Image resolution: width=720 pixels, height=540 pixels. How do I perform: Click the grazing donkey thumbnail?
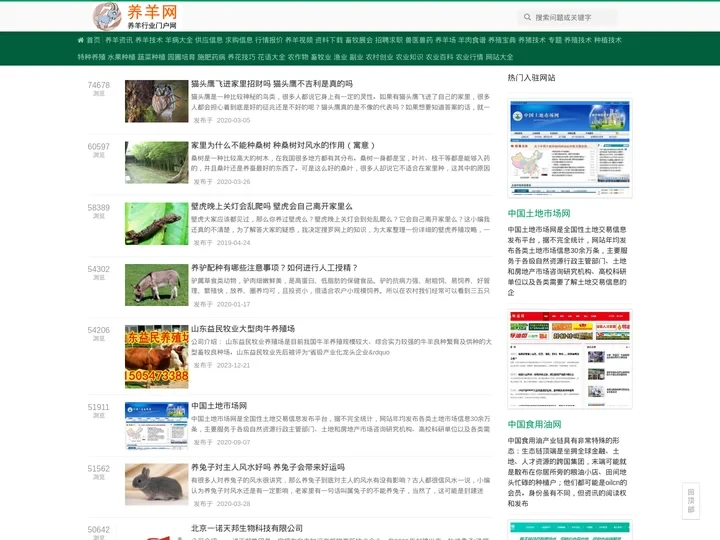pyautogui.click(x=157, y=285)
